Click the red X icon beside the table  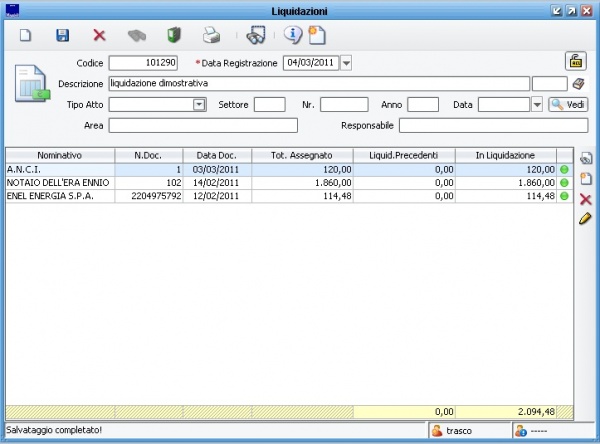(586, 199)
